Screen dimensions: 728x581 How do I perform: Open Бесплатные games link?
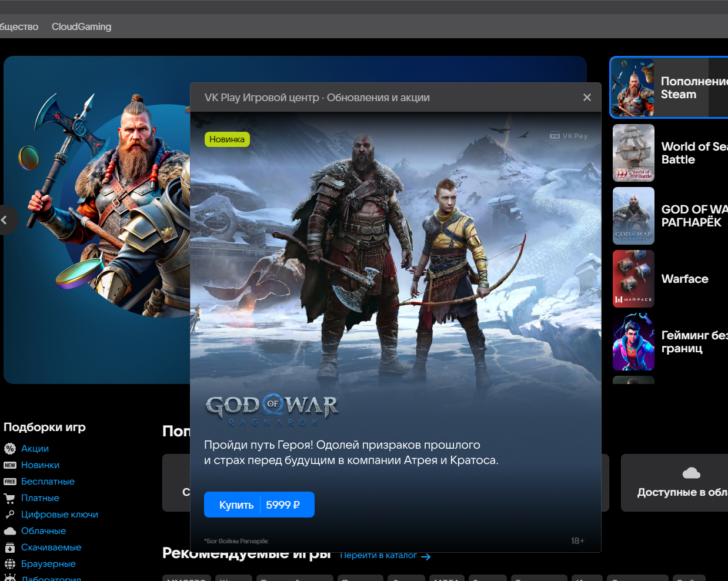[48, 481]
